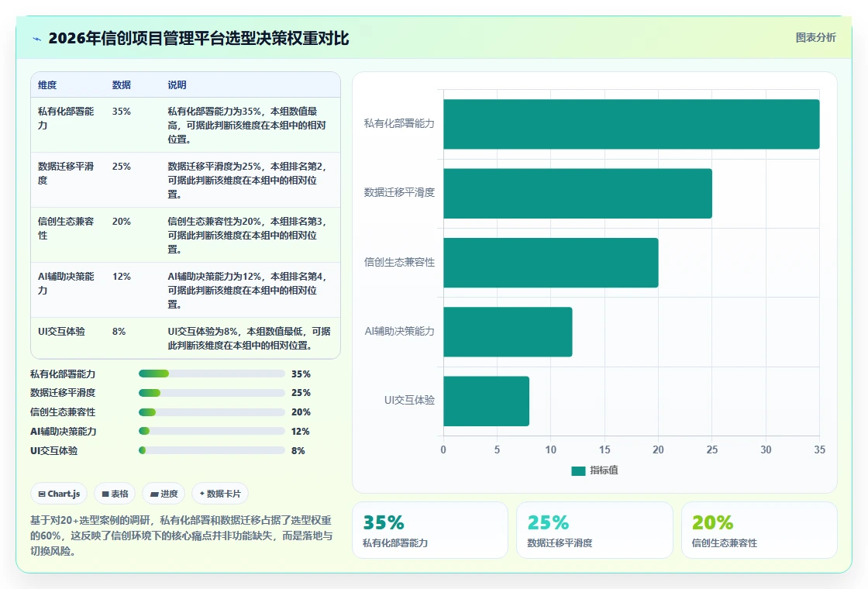Image resolution: width=868 pixels, height=589 pixels.
Task: Click the UI交互体验 progress bar at 8%
Action: click(212, 450)
